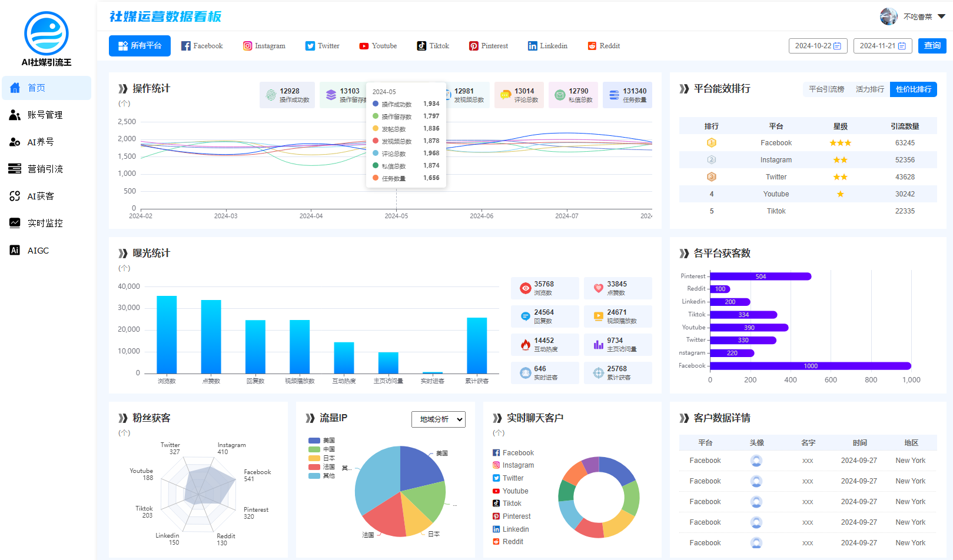Filter by Reddit platform tab

(x=604, y=46)
